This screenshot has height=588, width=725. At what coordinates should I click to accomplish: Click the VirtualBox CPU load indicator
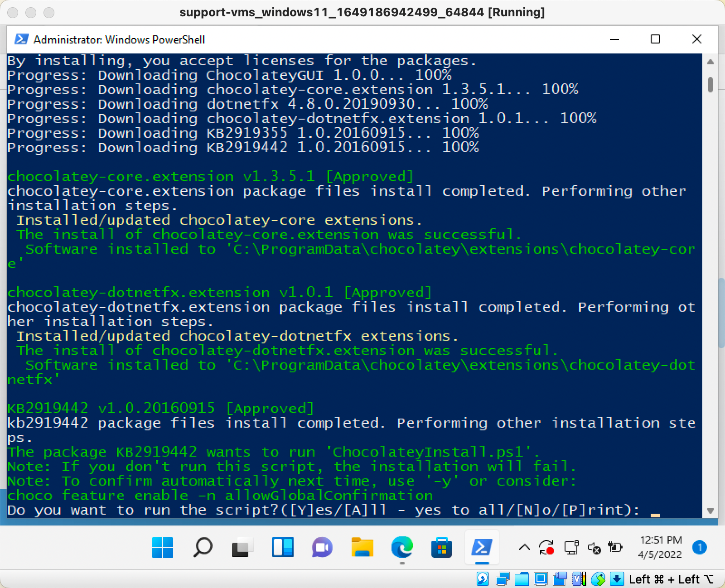click(580, 579)
